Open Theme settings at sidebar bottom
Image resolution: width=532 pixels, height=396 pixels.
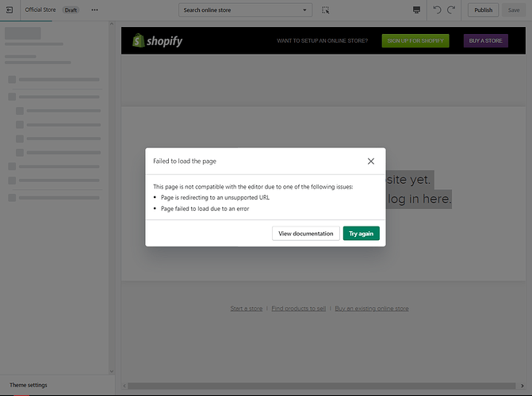tap(29, 385)
